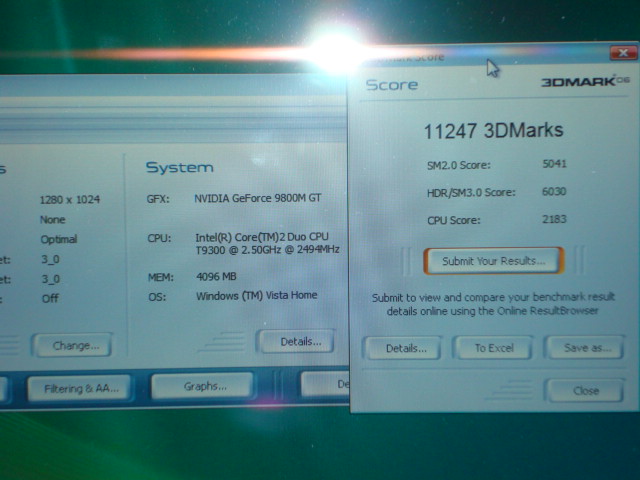The image size is (640, 480).
Task: Click the SM2.0 Score value 5041
Action: click(x=554, y=164)
